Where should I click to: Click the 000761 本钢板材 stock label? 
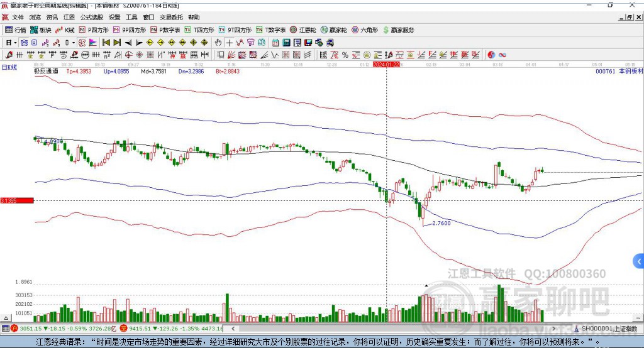[x=619, y=71]
